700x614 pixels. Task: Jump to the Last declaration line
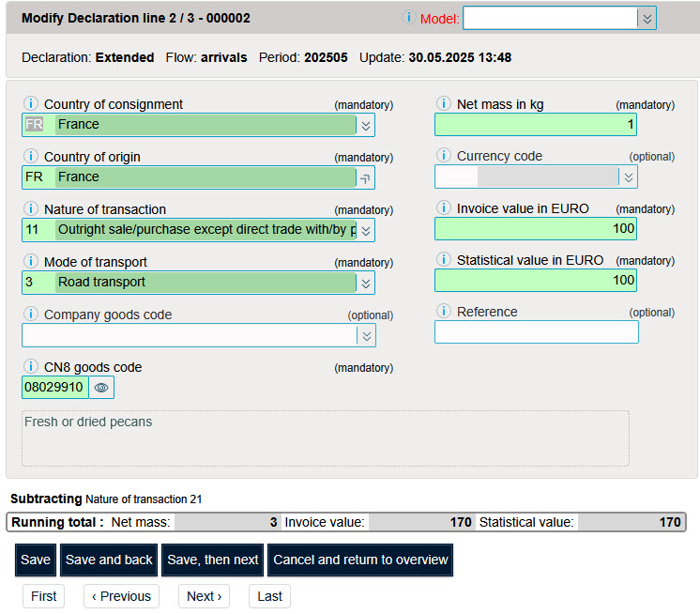coord(269,596)
